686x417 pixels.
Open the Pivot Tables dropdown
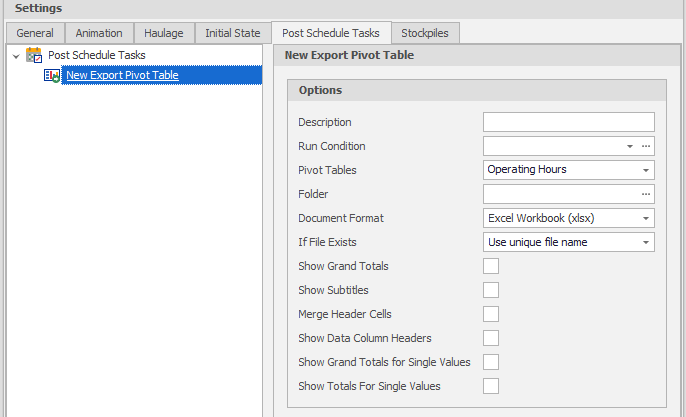[646, 170]
